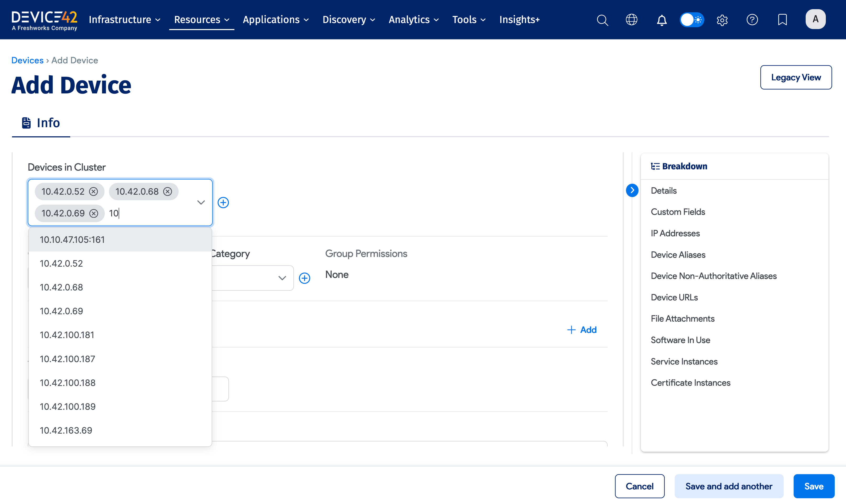Remove the 10.42.0.52 device chip
Viewport: 846px width, 504px height.
coord(94,191)
